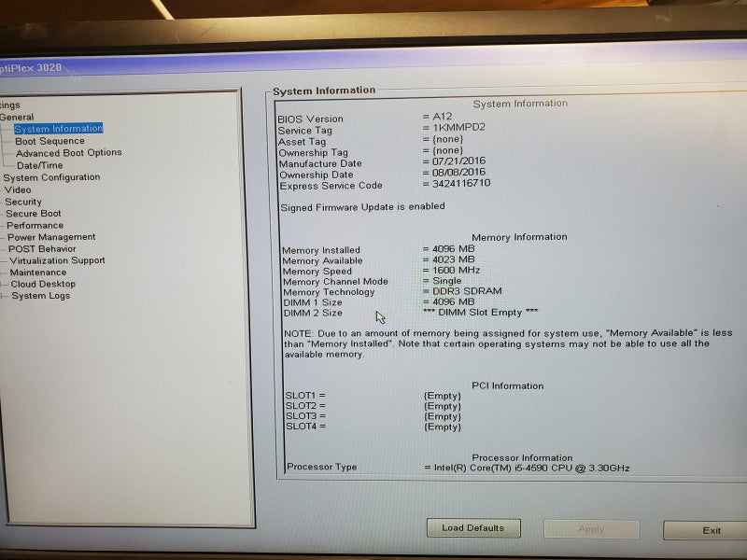The image size is (747, 560).
Task: Expand the Performance category
Action: (x=35, y=225)
